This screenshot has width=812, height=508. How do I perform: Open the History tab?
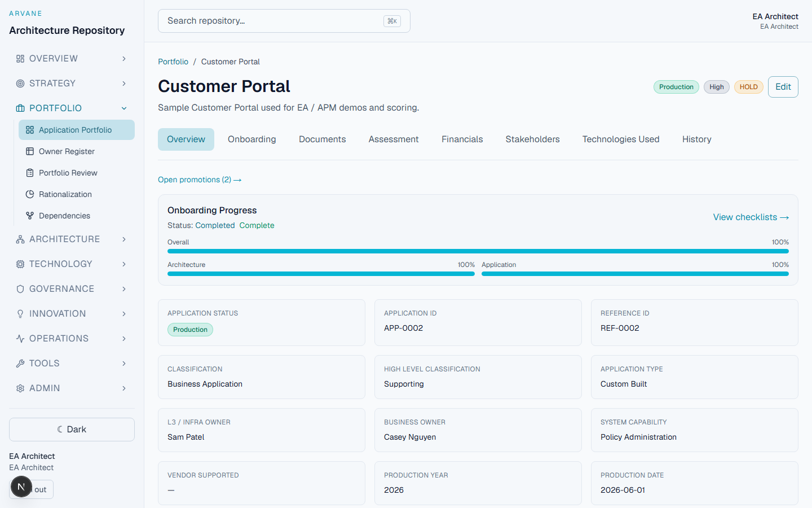point(697,139)
